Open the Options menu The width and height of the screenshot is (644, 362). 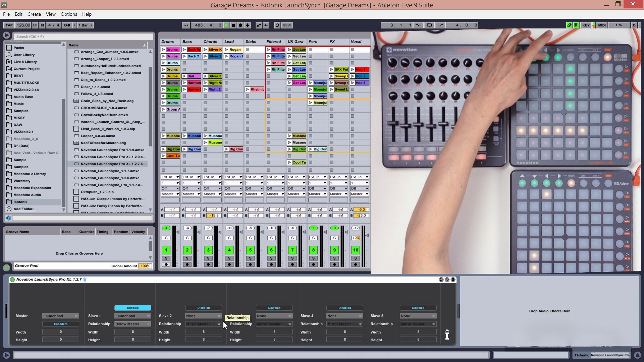(69, 14)
